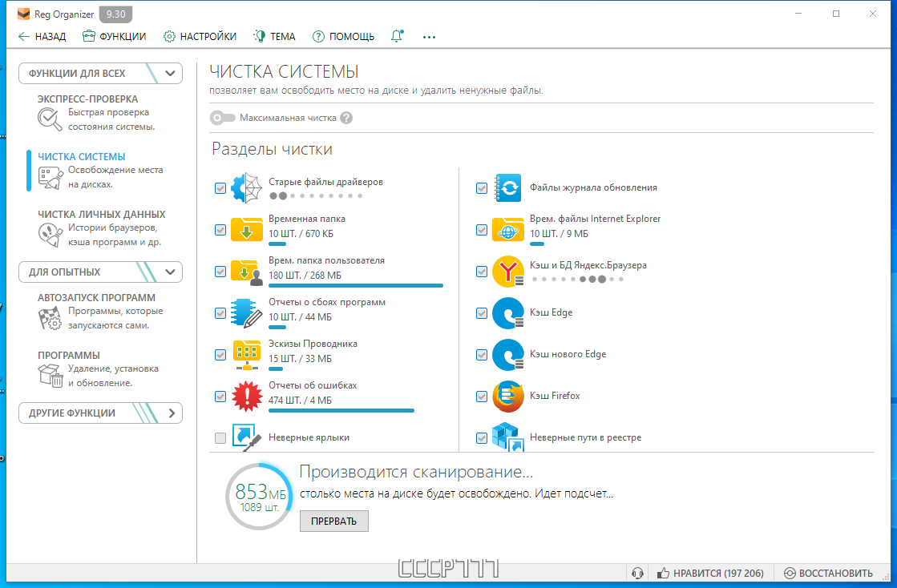Click the Автозапуск программ flag icon

(50, 318)
